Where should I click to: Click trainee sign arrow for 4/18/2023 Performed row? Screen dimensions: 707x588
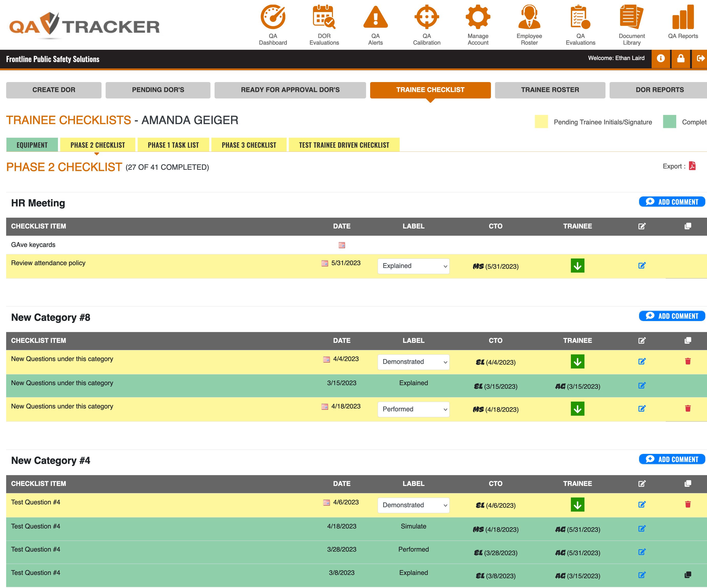(x=577, y=409)
